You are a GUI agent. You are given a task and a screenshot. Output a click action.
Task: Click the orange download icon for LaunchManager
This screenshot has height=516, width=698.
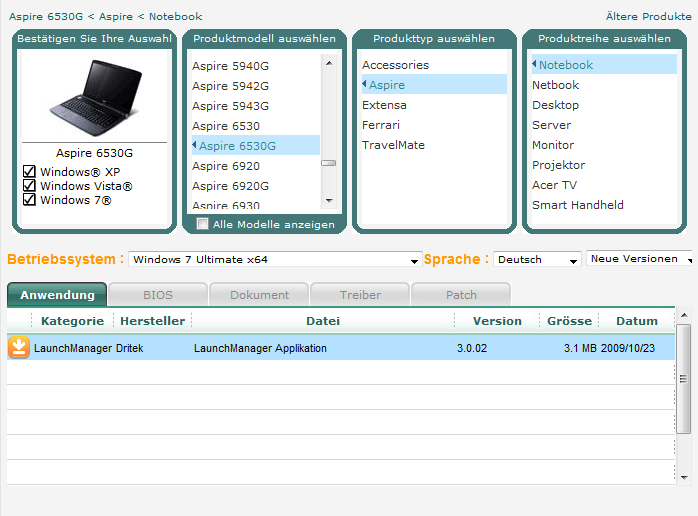coord(19,347)
